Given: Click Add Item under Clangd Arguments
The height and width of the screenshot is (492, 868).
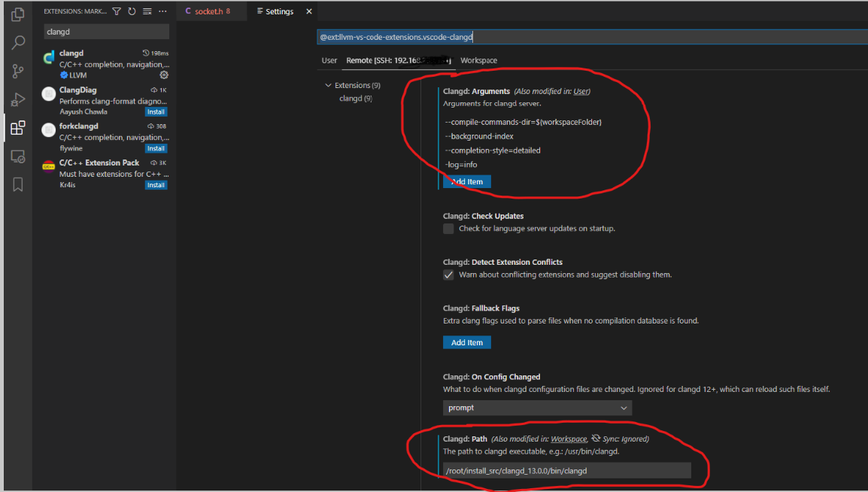Looking at the screenshot, I should 466,181.
